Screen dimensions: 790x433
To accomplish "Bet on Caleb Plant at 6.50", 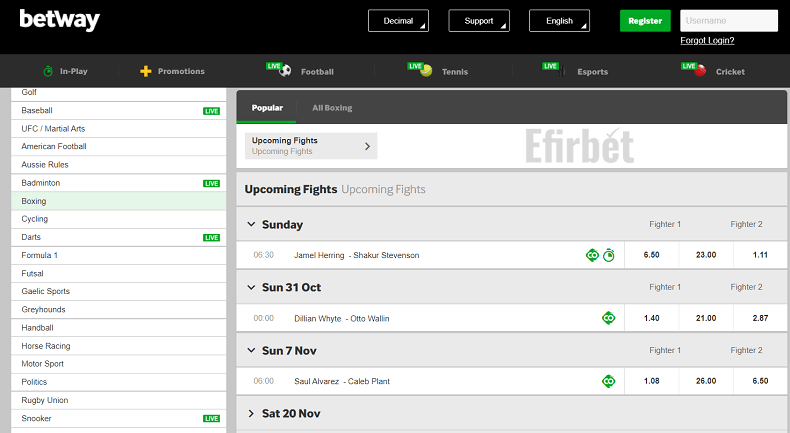I will pyautogui.click(x=760, y=381).
